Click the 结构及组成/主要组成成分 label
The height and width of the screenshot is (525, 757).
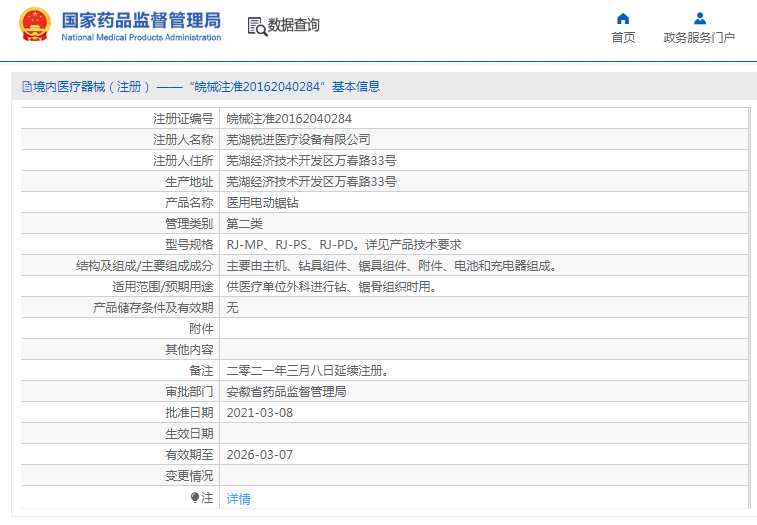(x=144, y=266)
